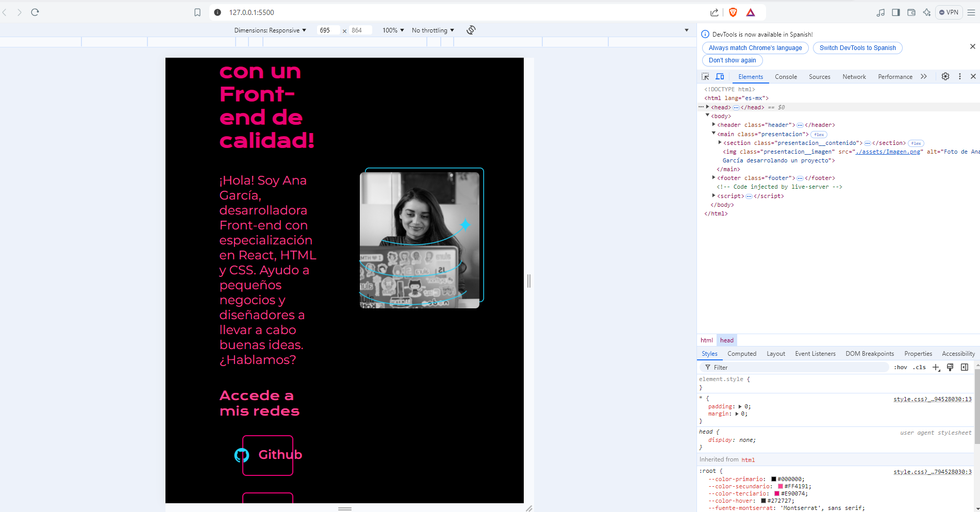Click the share page icon

715,12
